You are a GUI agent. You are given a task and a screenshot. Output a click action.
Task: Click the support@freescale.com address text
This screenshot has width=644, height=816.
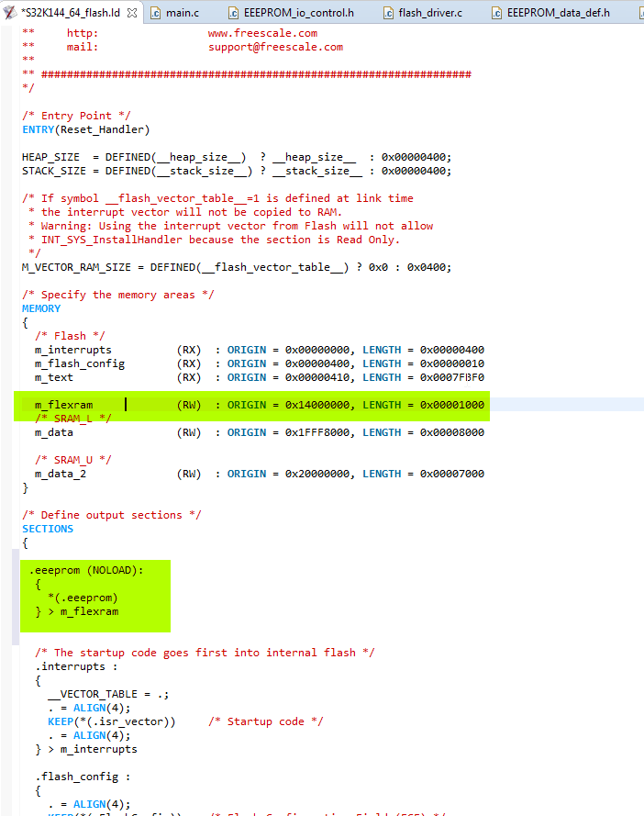275,47
